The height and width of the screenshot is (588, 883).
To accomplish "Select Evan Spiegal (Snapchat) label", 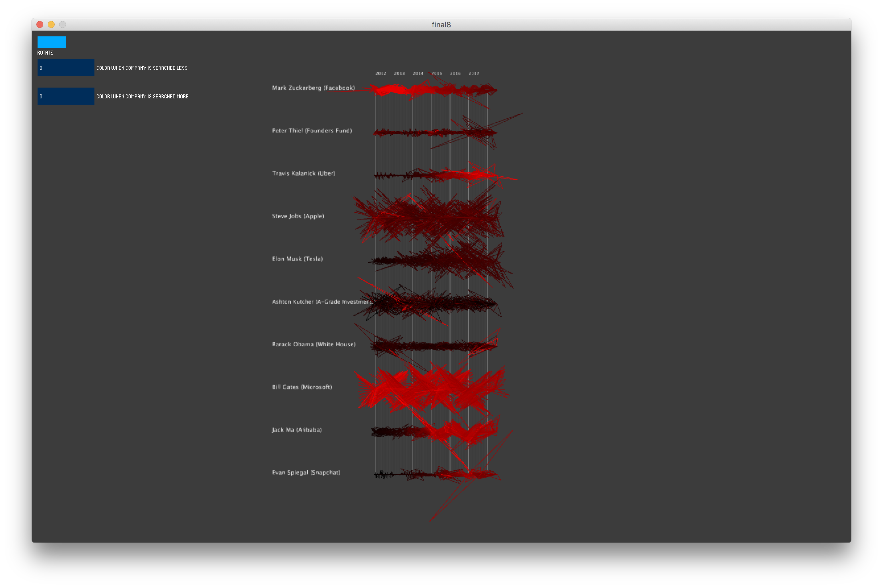I will pyautogui.click(x=306, y=473).
